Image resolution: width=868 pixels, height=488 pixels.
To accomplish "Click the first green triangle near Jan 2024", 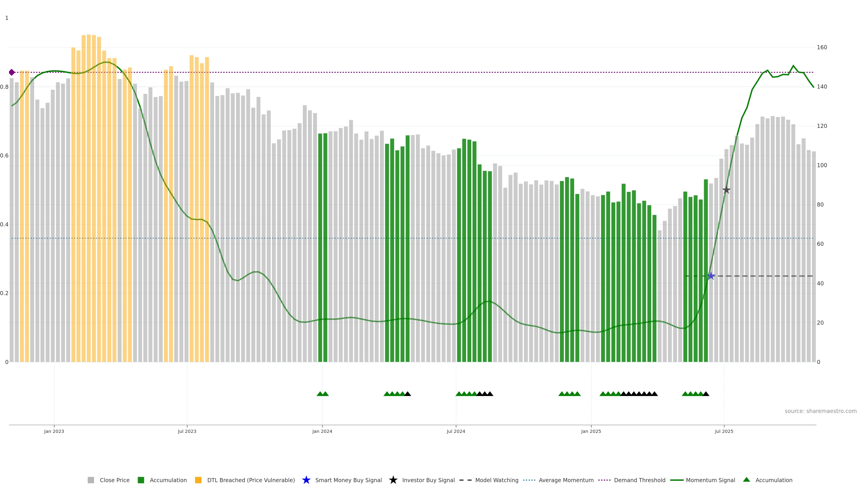I will point(320,394).
